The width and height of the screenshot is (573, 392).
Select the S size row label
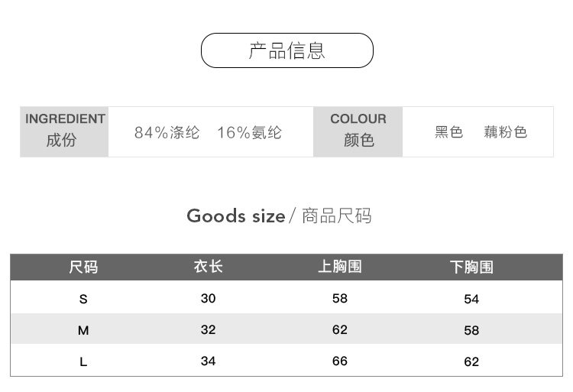click(83, 300)
